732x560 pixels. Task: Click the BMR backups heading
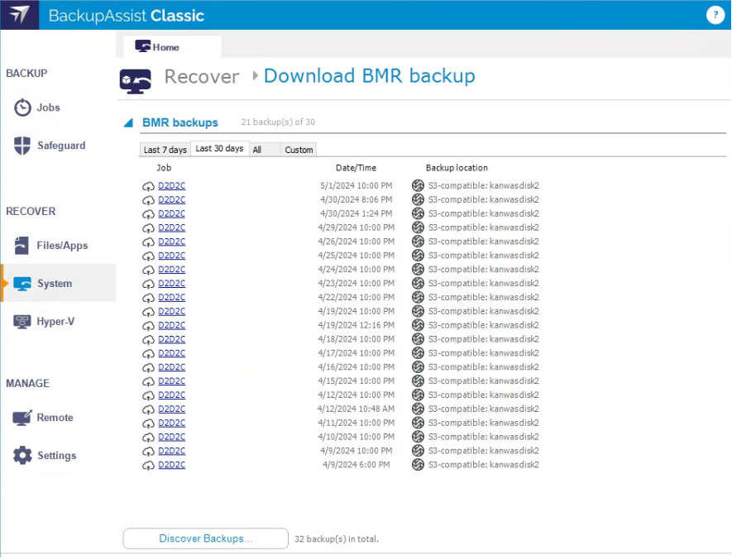(180, 122)
